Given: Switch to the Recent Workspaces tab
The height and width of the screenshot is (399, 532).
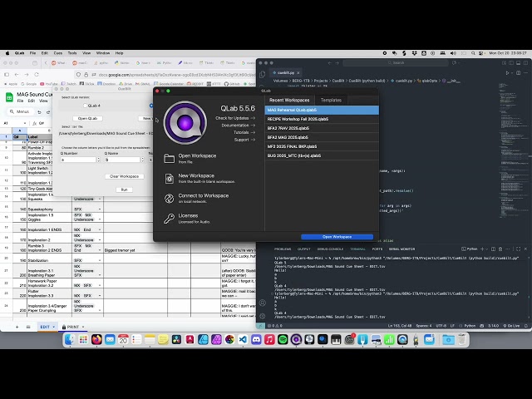Looking at the screenshot, I should 289,100.
